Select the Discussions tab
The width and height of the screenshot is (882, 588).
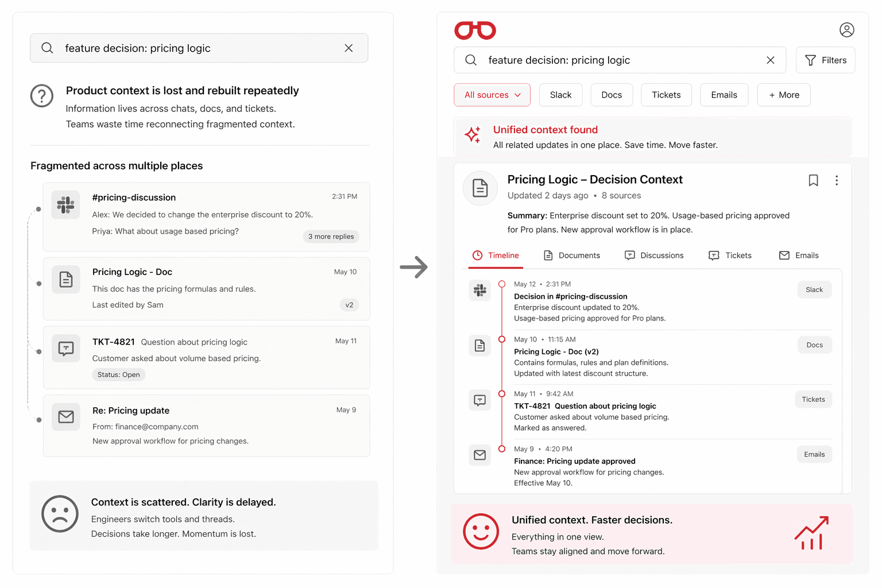tap(654, 256)
